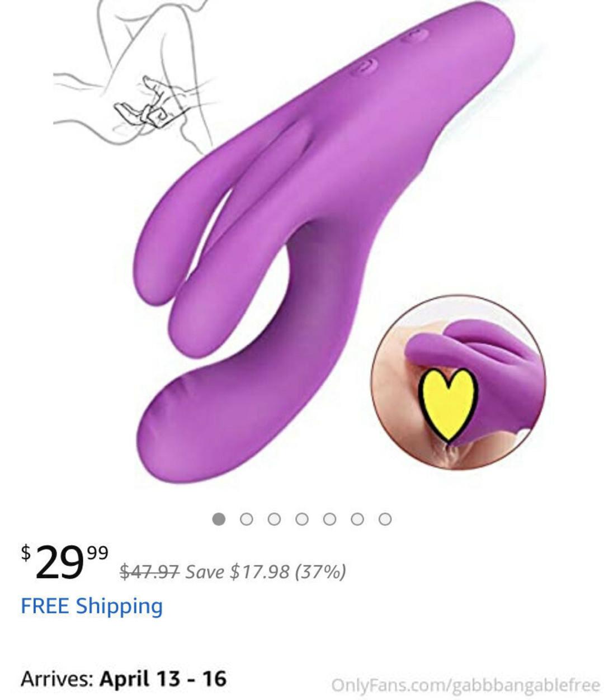Image resolution: width=604 pixels, height=700 pixels.
Task: Jump to the sixth carousel dot
Action: 357,519
